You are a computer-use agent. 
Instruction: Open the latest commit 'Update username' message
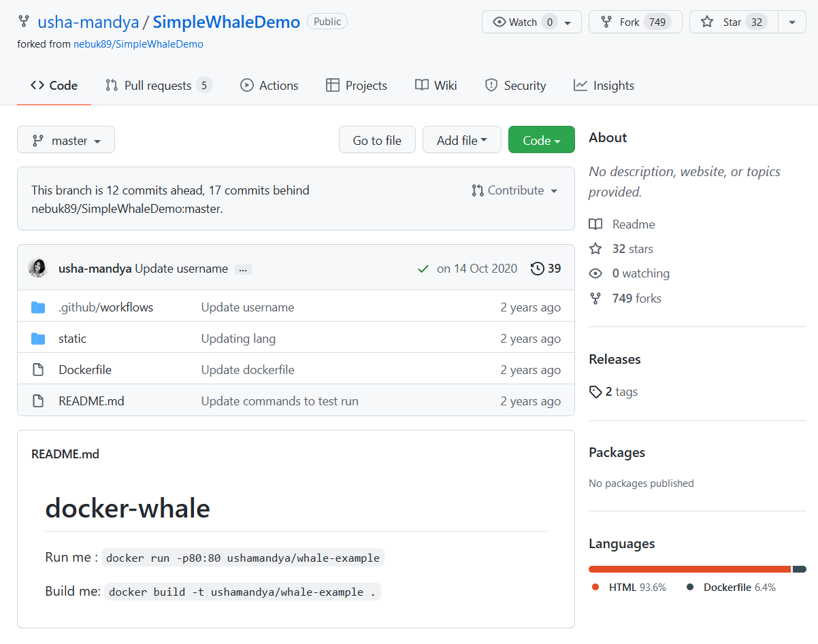[x=182, y=269]
